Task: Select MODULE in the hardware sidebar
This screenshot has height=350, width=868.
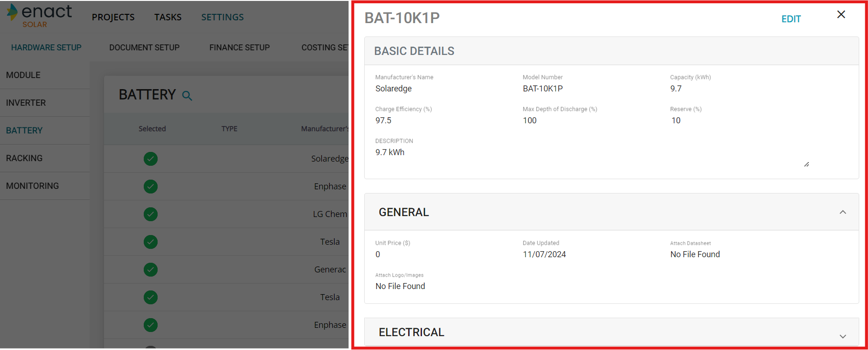Action: [23, 75]
